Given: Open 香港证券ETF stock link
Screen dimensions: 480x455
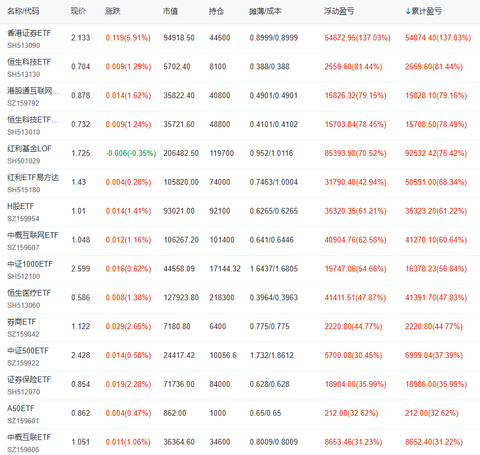Looking at the screenshot, I should (x=29, y=33).
